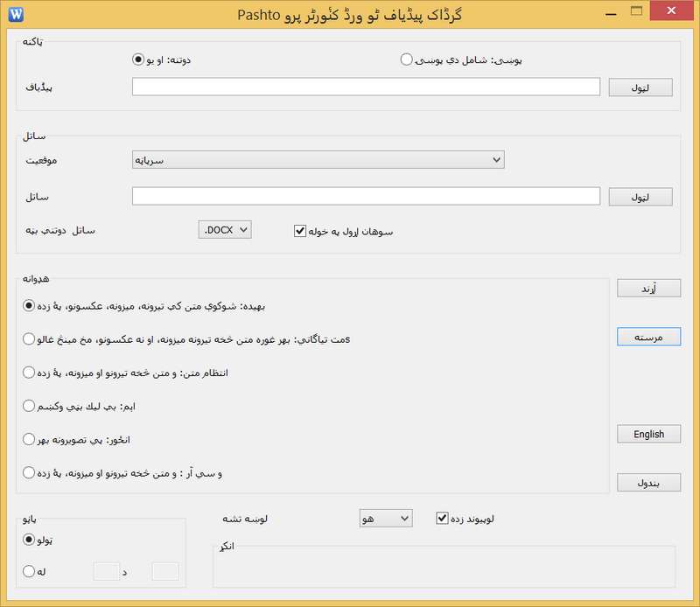
Task: Select the 'له' page range radio button
Action: [x=30, y=571]
